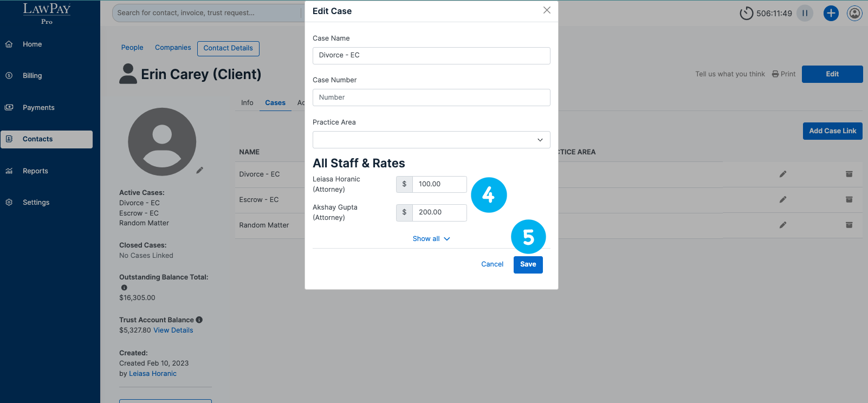Archive the Escrow - EC case
Image resolution: width=868 pixels, height=403 pixels.
[848, 199]
